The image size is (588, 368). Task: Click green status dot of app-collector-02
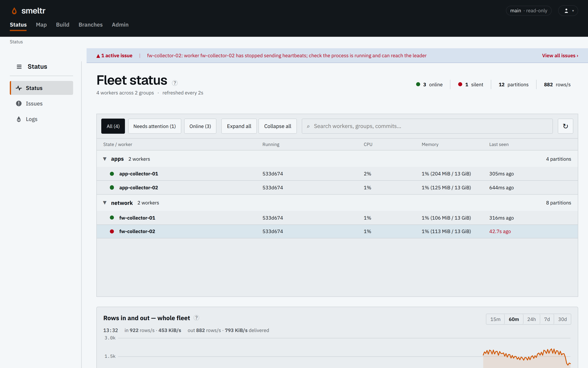[112, 187]
